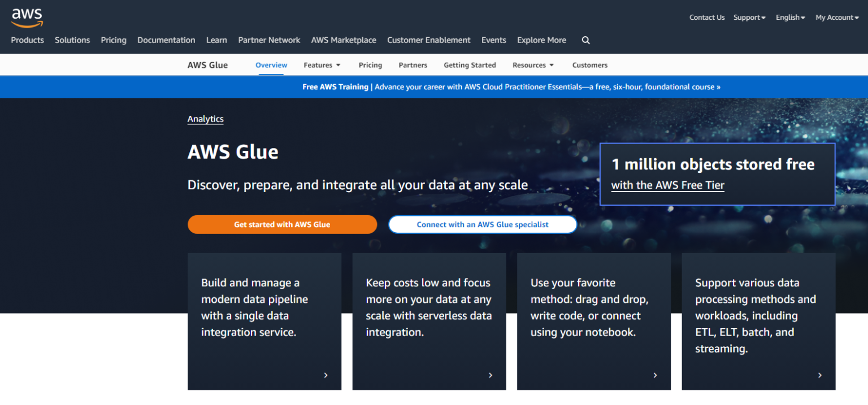Image resolution: width=868 pixels, height=405 pixels.
Task: Open the English language dropdown
Action: 790,18
